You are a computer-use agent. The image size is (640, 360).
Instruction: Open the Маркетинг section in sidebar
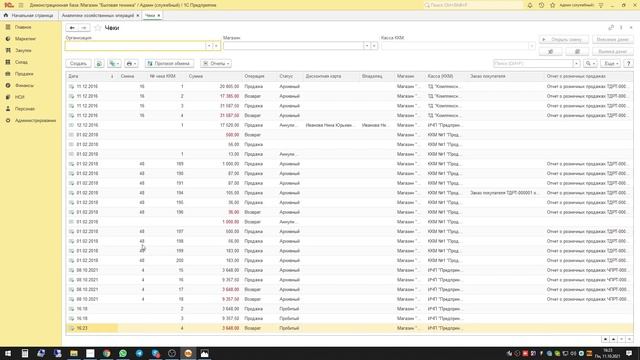tap(25, 39)
